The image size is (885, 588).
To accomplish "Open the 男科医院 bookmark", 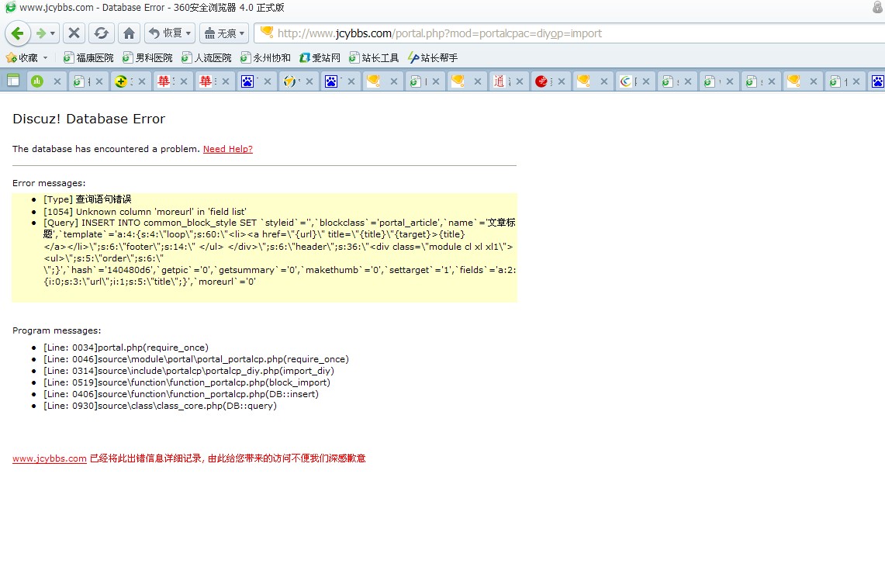I will 147,57.
